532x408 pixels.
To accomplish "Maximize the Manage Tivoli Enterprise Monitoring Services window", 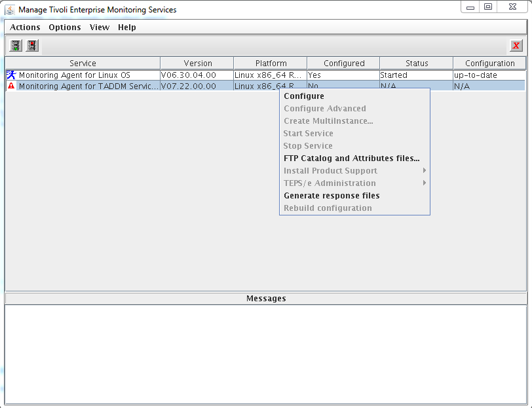I will pos(488,7).
